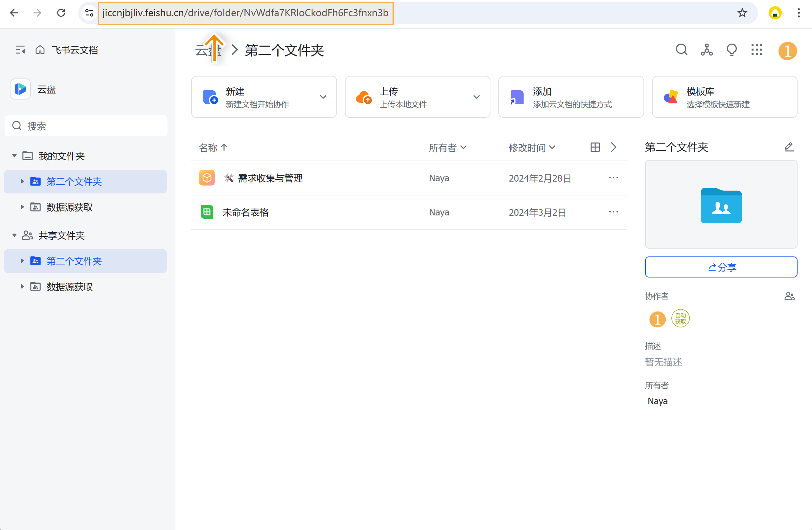Focus the sidebar 搜索 field
The width and height of the screenshot is (812, 530).
(86, 126)
